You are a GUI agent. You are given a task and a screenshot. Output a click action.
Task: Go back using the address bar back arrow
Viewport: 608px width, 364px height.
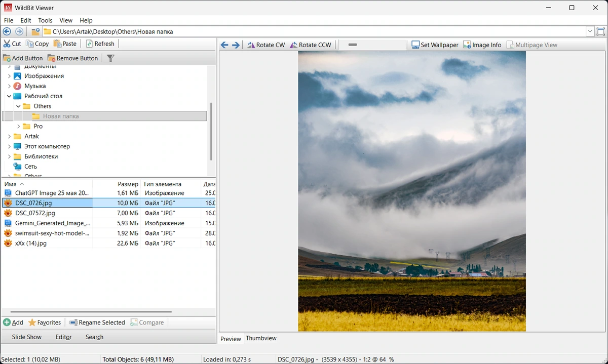pos(7,31)
